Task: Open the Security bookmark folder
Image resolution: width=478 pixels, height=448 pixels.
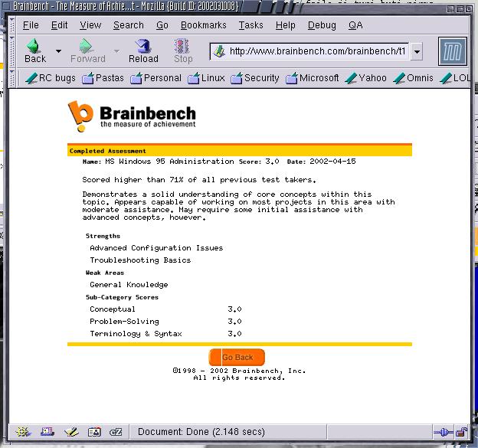Action: 255,78
